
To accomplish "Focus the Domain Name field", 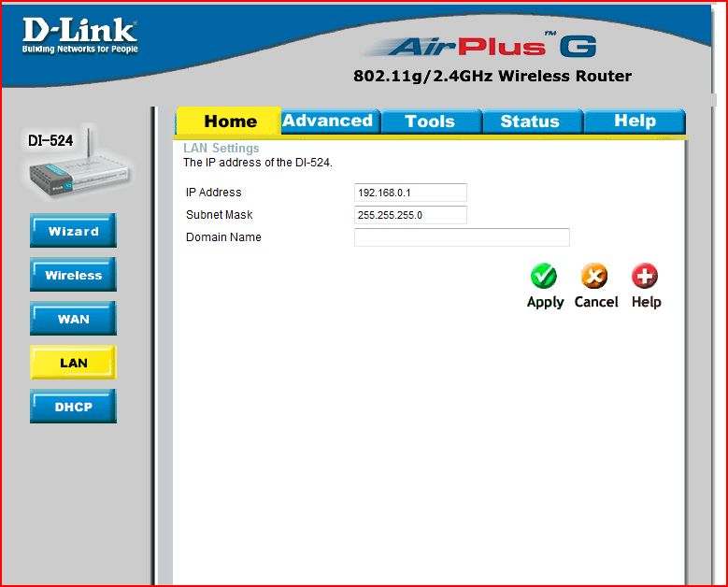I will [462, 237].
